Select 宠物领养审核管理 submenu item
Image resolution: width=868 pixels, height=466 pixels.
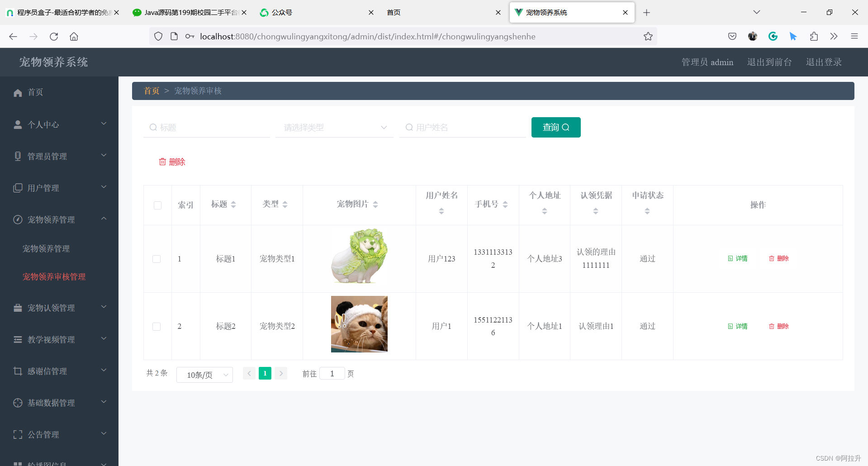tap(54, 277)
